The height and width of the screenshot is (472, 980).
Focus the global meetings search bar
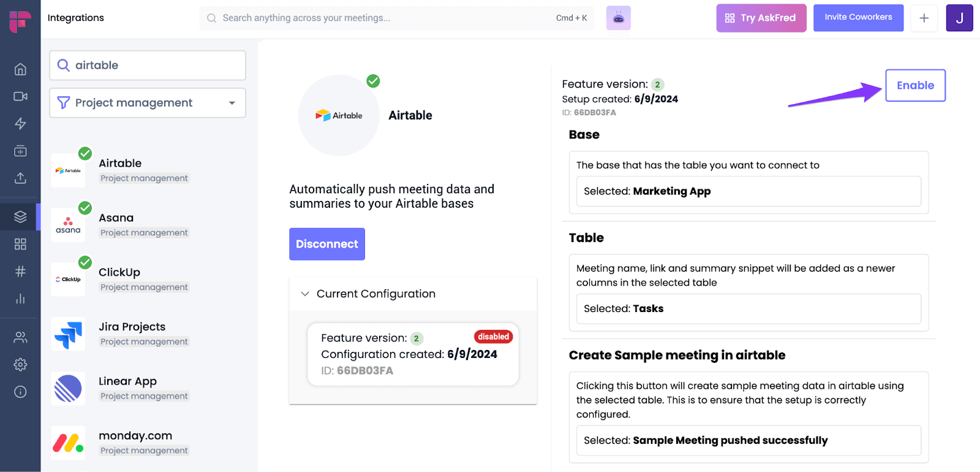point(397,18)
